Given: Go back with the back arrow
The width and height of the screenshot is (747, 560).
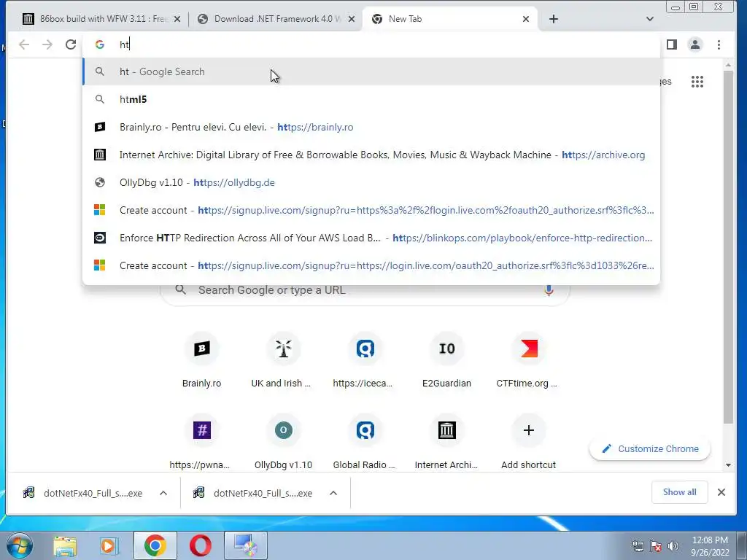Looking at the screenshot, I should coord(24,44).
